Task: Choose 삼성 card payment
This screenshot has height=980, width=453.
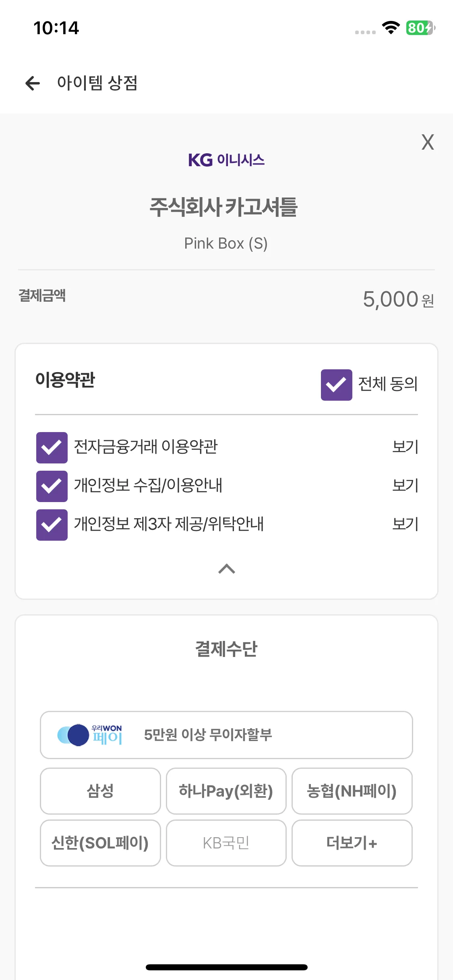Action: coord(100,791)
